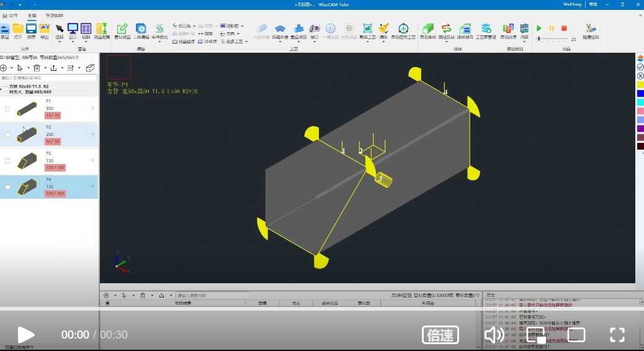This screenshot has width=644, height=351.
Task: Click the 测量距离 measure distance tool
Action: 102,31
